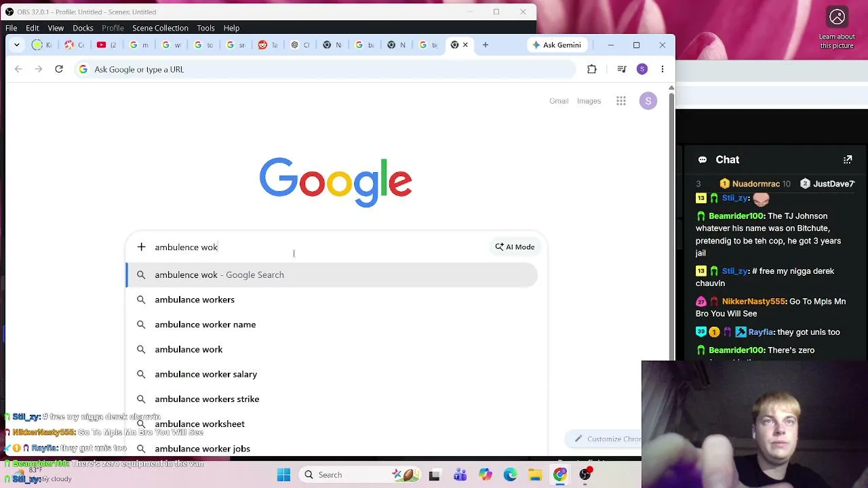
Task: Expand the Chrome tab search dropdown
Action: tap(17, 45)
